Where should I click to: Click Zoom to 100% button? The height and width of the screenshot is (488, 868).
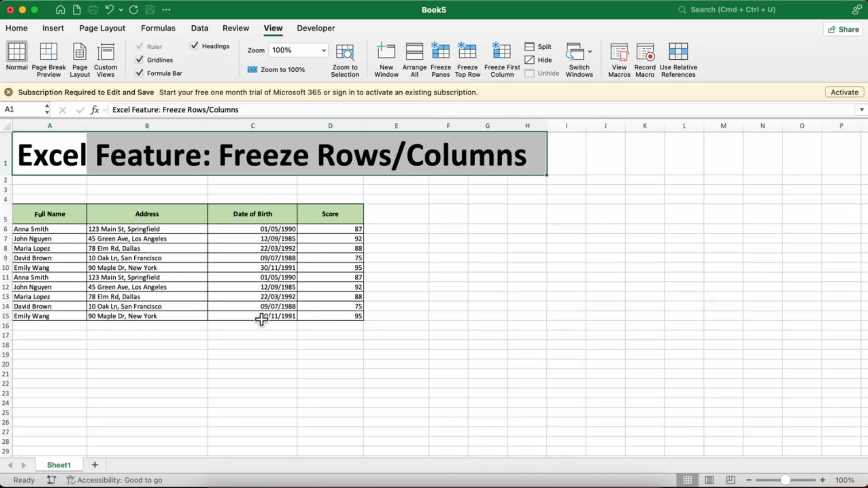click(x=276, y=70)
